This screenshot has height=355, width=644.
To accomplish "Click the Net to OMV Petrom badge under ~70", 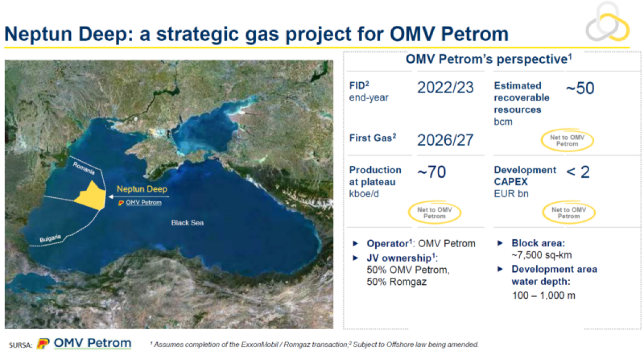I will click(434, 212).
